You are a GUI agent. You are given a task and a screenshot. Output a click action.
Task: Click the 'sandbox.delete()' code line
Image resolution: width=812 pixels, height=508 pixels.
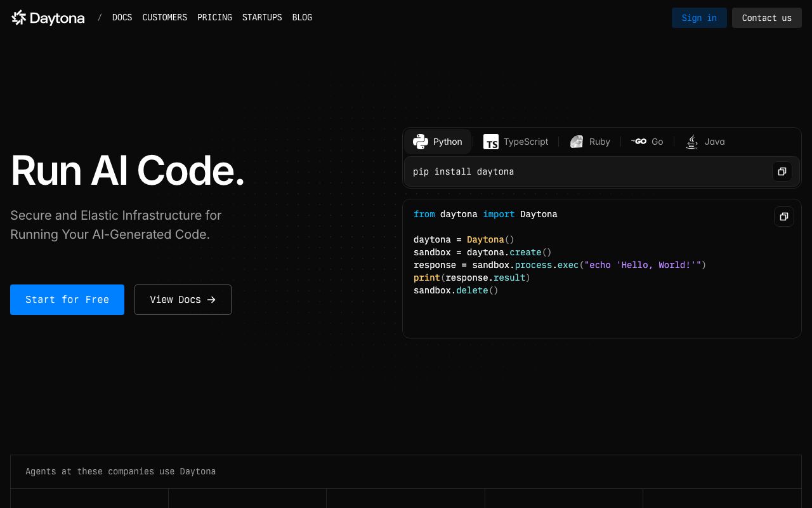(456, 290)
